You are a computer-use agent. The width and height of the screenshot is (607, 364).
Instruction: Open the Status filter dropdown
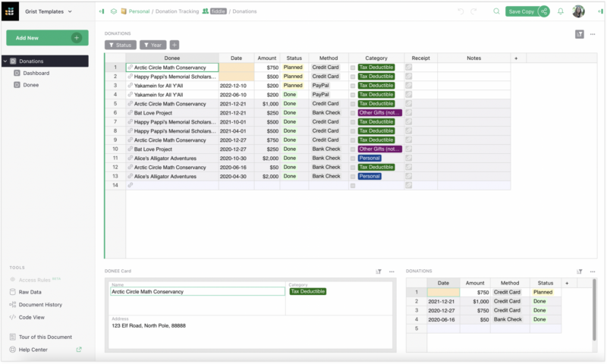[119, 45]
